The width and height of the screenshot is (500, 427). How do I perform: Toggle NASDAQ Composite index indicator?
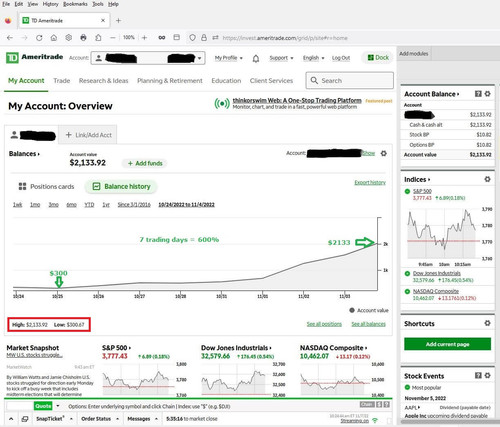[407, 291]
